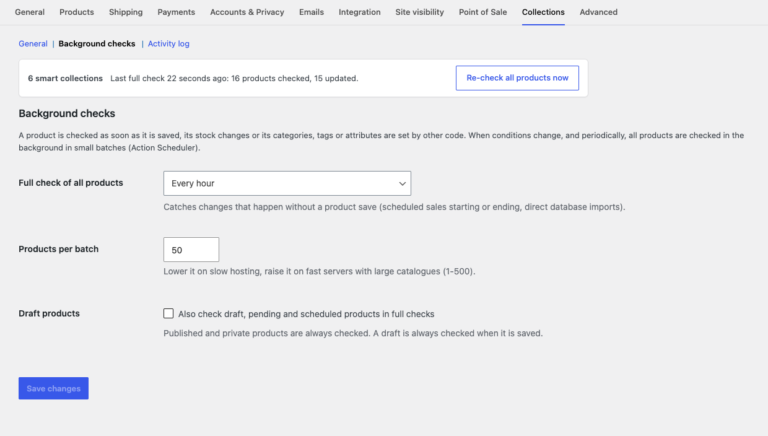Select the Site visibility tab
This screenshot has height=436, width=768.
[420, 12]
